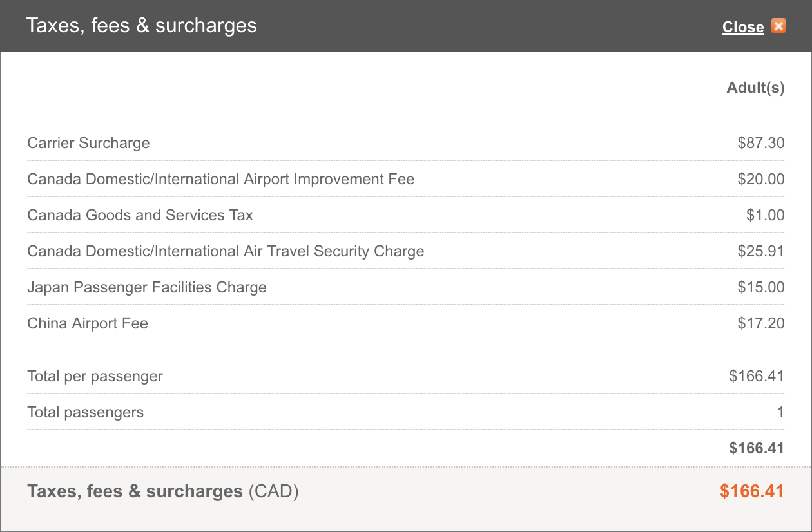Click the $15.00 Japan charge amount

[x=761, y=287]
